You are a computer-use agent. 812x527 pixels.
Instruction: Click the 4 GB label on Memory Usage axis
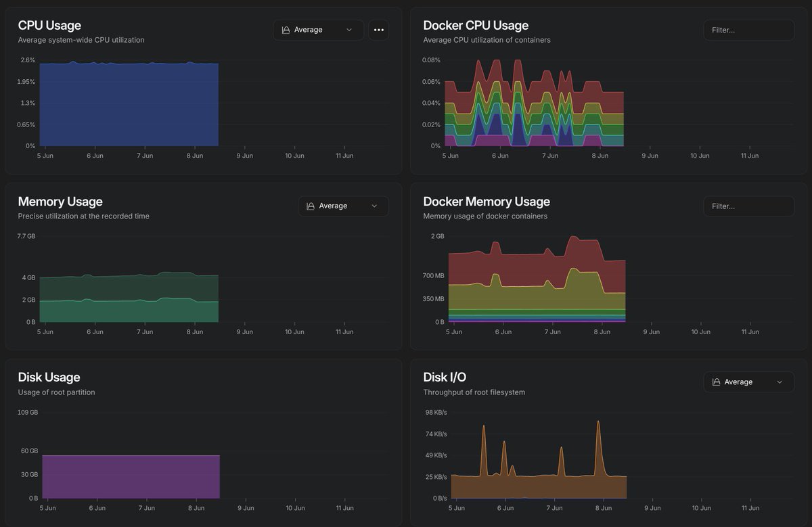pyautogui.click(x=28, y=278)
